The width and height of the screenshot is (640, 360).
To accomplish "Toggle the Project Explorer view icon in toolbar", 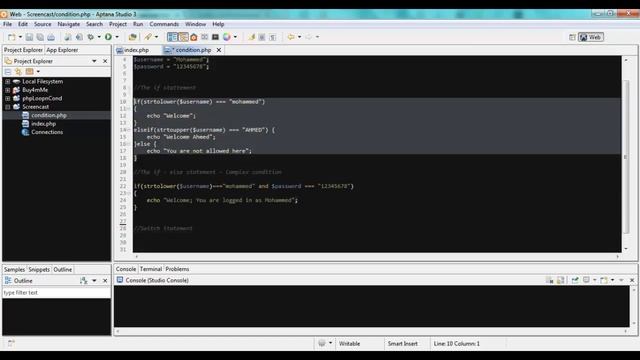I will (172, 37).
